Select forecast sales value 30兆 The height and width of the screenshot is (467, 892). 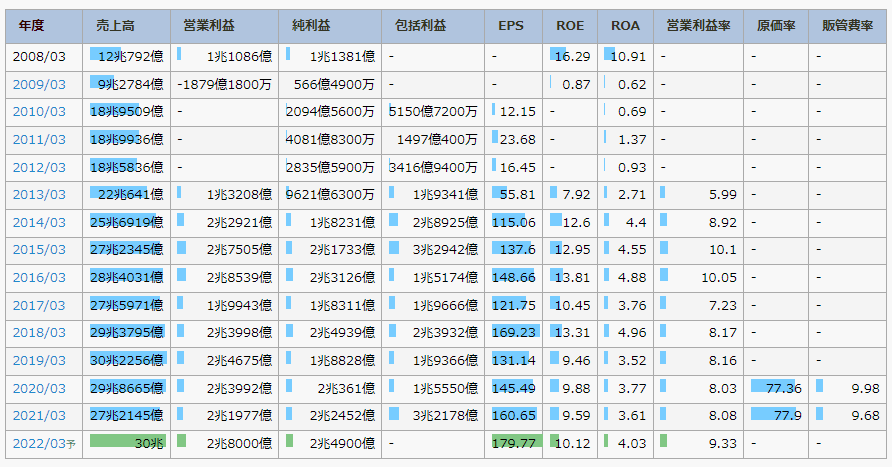(x=149, y=444)
